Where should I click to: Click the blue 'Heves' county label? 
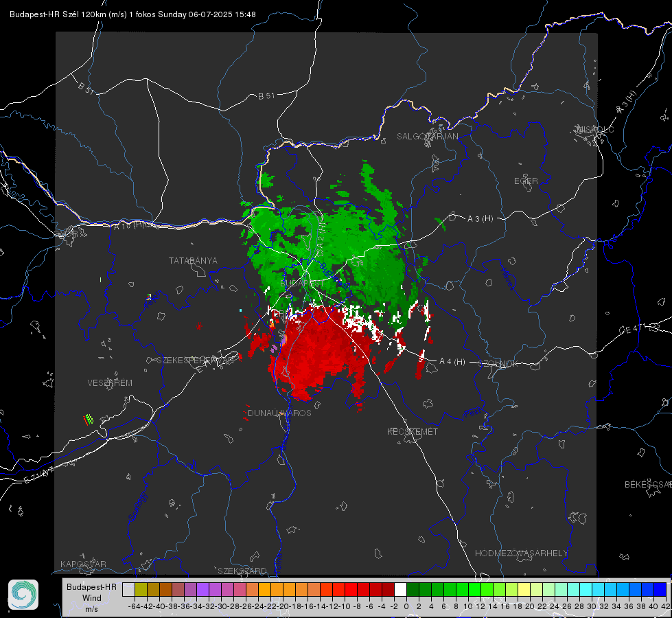pyautogui.click(x=507, y=279)
